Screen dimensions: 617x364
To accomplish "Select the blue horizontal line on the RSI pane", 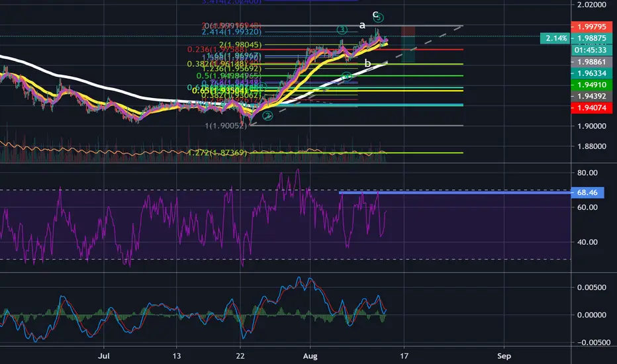I will tap(455, 193).
